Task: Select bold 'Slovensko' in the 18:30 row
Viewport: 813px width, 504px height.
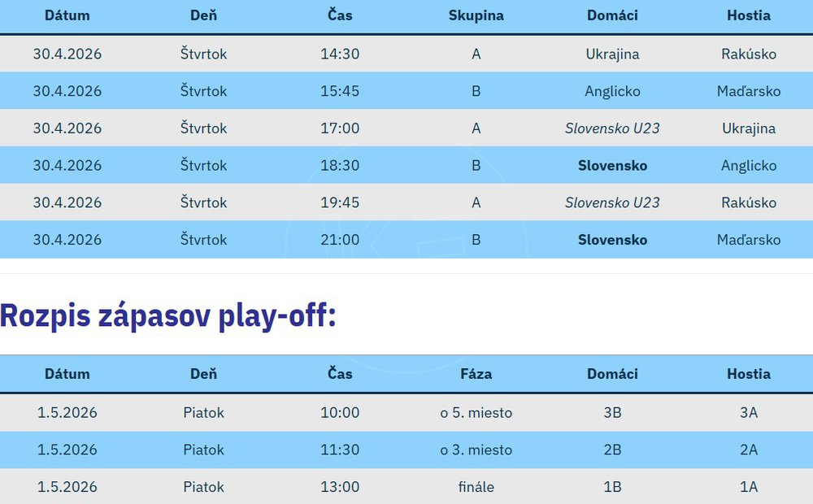Action: point(612,166)
